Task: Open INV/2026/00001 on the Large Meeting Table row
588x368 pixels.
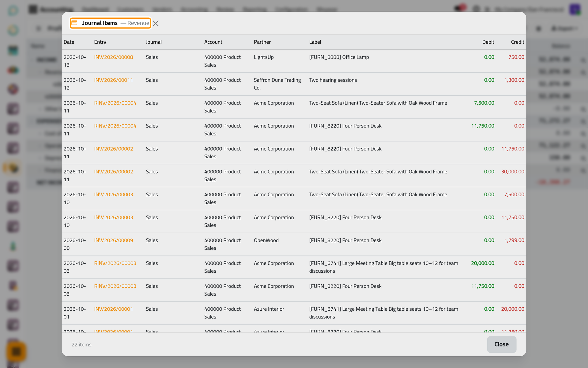Action: pyautogui.click(x=114, y=309)
